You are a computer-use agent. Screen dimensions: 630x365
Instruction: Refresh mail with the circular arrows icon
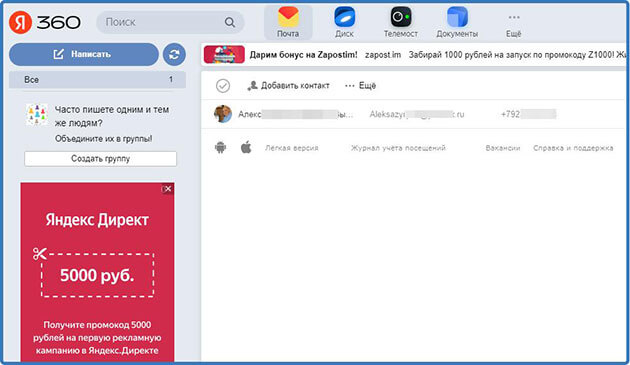point(174,54)
